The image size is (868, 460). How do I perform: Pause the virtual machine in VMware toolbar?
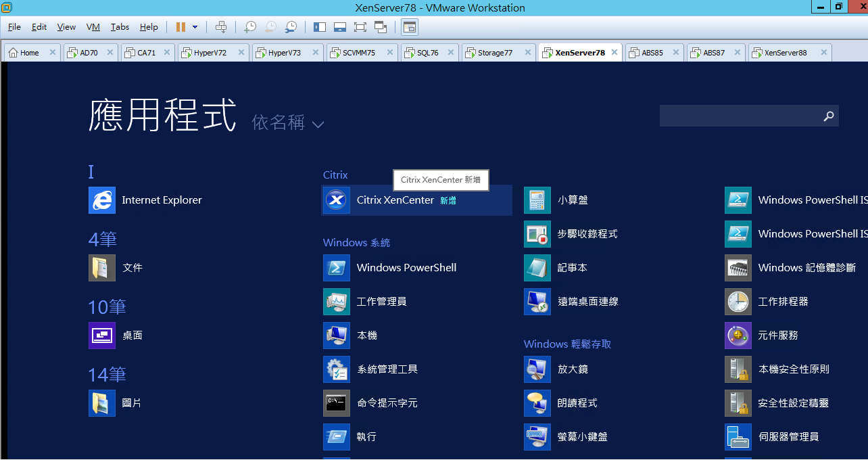(180, 27)
